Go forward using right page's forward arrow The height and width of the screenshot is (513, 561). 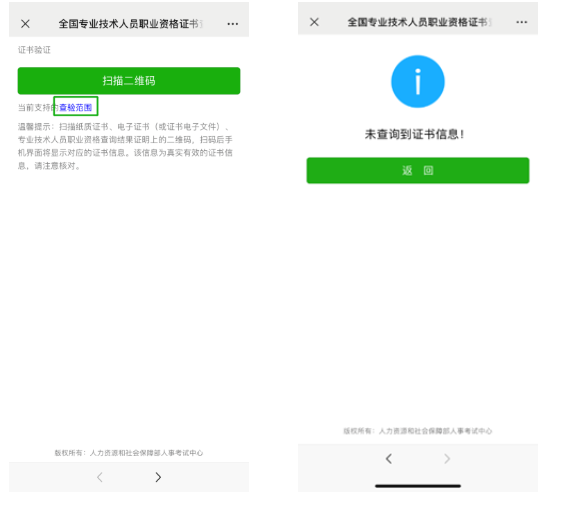tap(447, 459)
